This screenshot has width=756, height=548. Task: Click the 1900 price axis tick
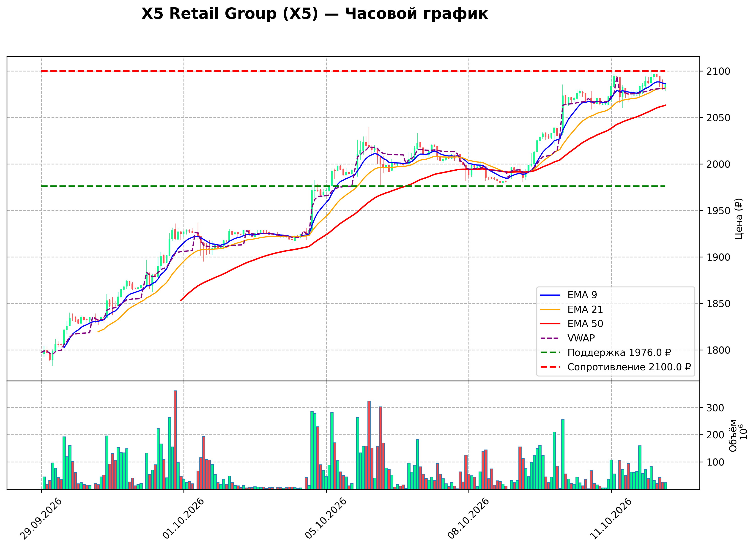coord(718,257)
